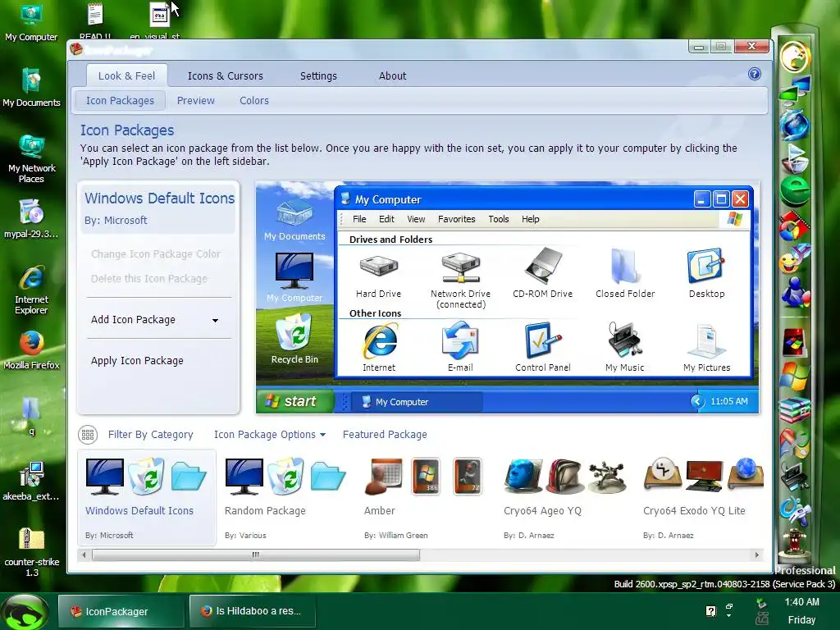Click the package list left scroll arrow
The image size is (840, 630).
(84, 555)
